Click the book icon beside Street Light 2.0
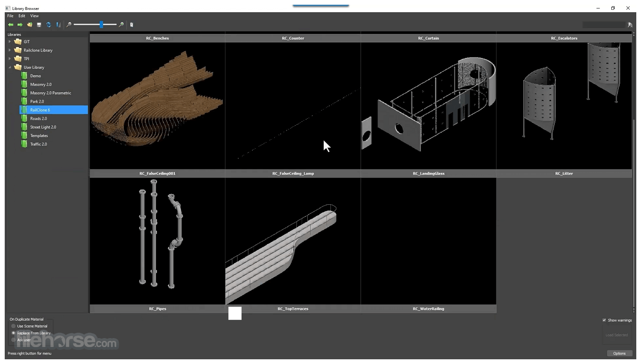Image resolution: width=641 pixels, height=364 pixels. point(24,127)
